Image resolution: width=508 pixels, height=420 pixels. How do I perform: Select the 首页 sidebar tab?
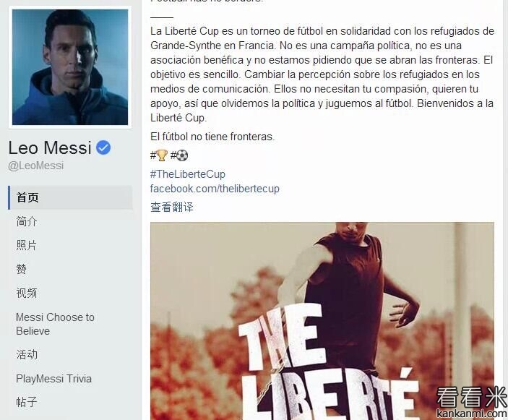[x=70, y=197]
